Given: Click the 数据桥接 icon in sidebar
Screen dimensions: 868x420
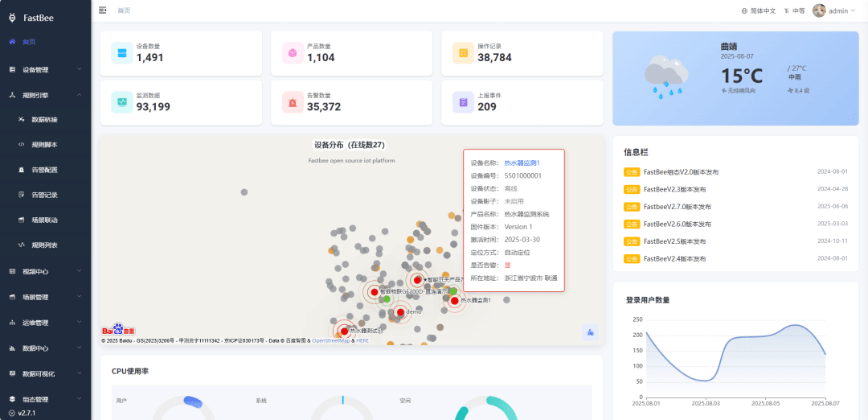Looking at the screenshot, I should pyautogui.click(x=21, y=119).
